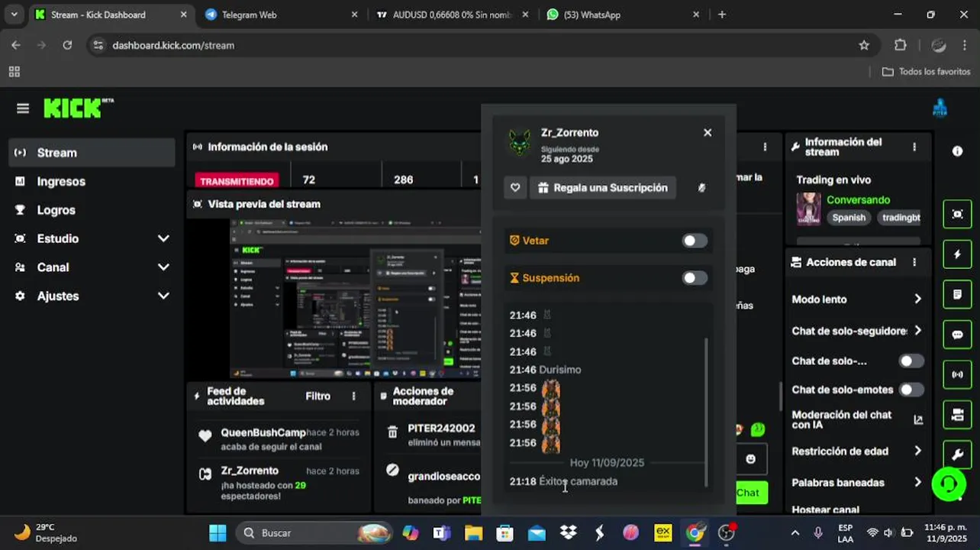
Task: Click the ban icon beside grandioseacco
Action: [x=392, y=470]
